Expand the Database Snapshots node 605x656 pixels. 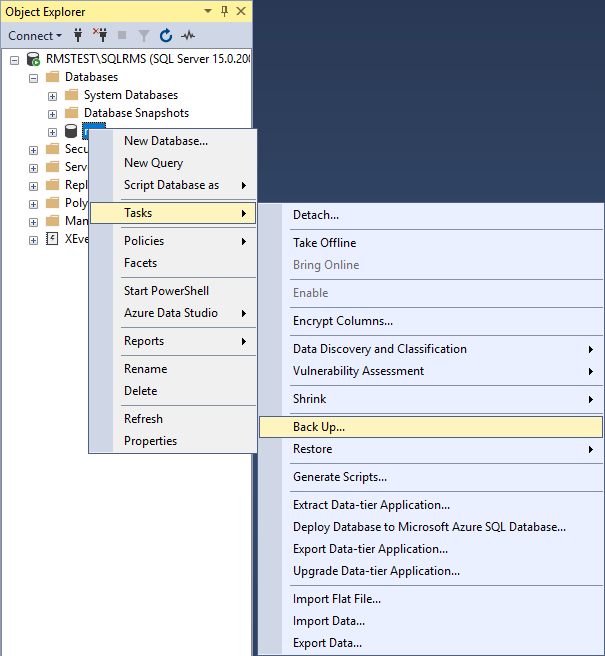(x=52, y=114)
